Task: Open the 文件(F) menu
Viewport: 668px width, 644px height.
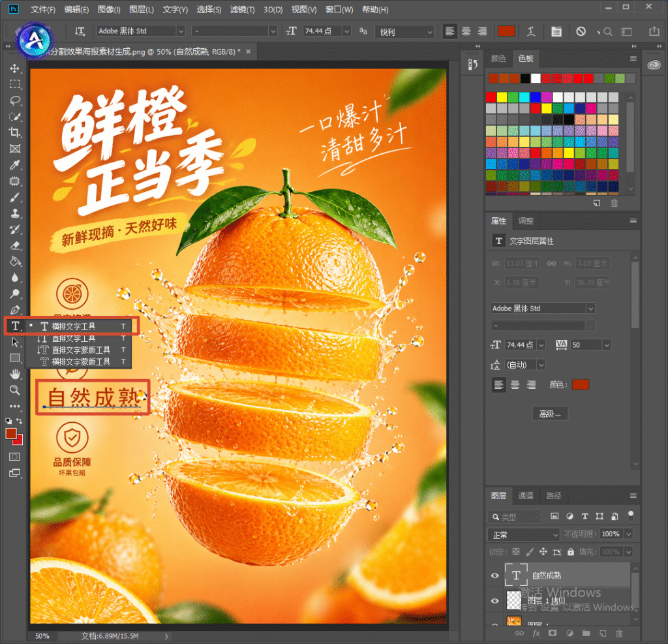Action: 43,9
